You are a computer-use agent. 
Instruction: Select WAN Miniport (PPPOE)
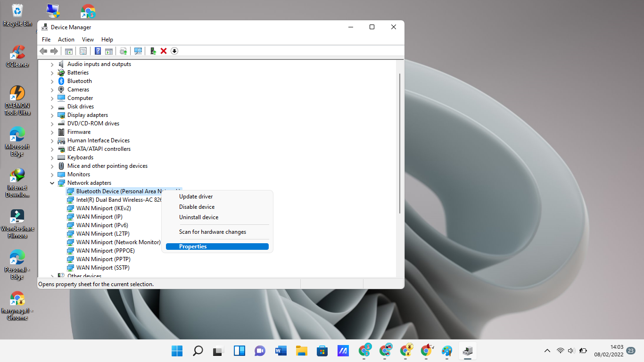click(x=106, y=251)
